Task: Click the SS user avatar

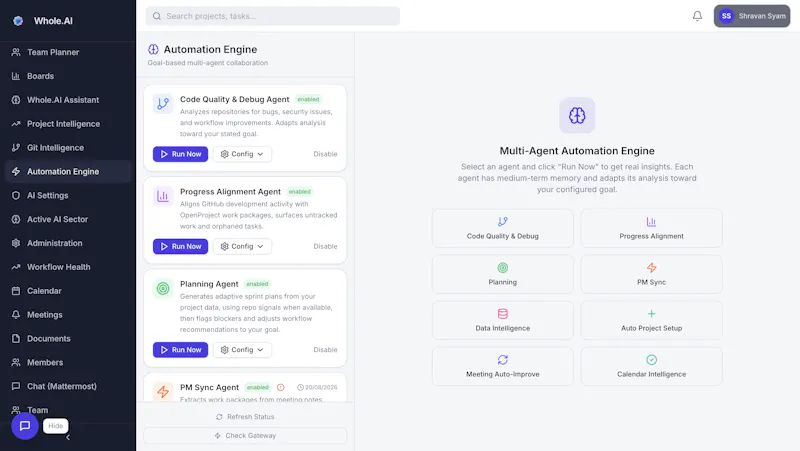Action: [x=726, y=16]
